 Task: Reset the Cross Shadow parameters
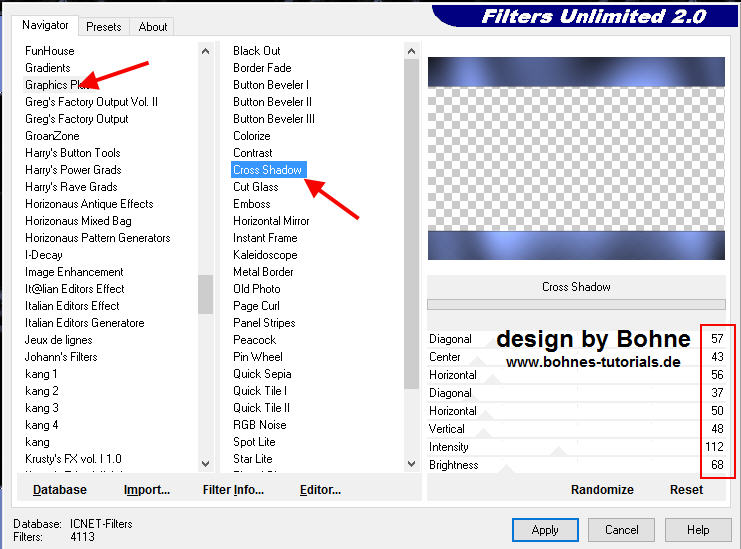pyautogui.click(x=686, y=489)
